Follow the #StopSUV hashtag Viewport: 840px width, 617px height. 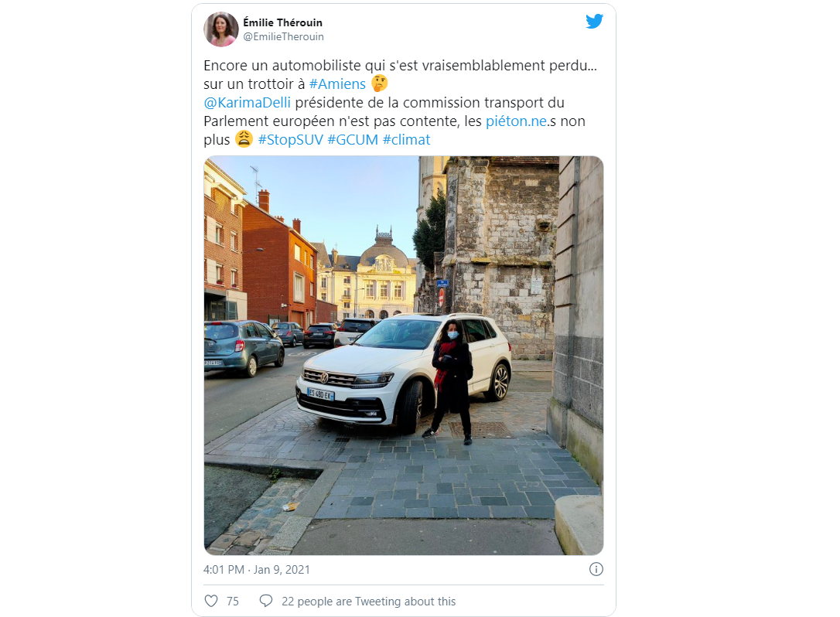290,140
